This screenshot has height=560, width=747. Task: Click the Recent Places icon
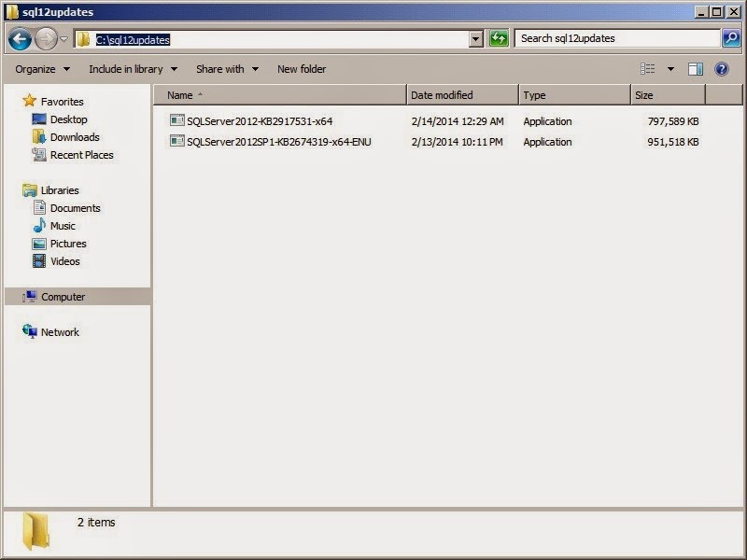39,154
